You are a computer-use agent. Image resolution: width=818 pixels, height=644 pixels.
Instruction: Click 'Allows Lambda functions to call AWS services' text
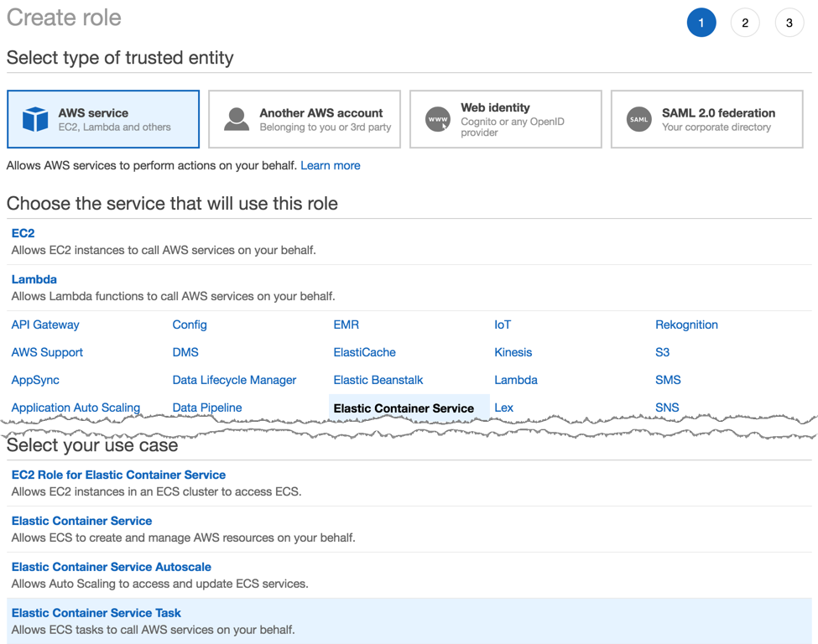pos(173,296)
